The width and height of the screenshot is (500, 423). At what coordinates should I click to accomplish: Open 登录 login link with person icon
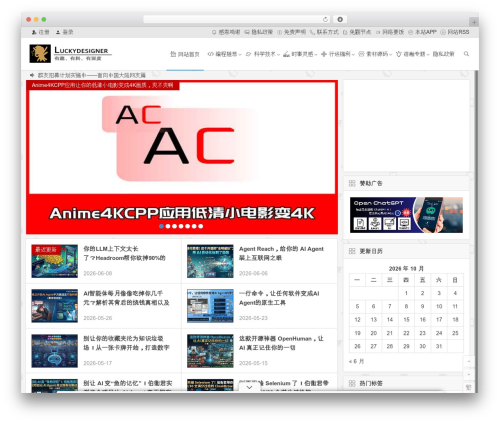64,32
